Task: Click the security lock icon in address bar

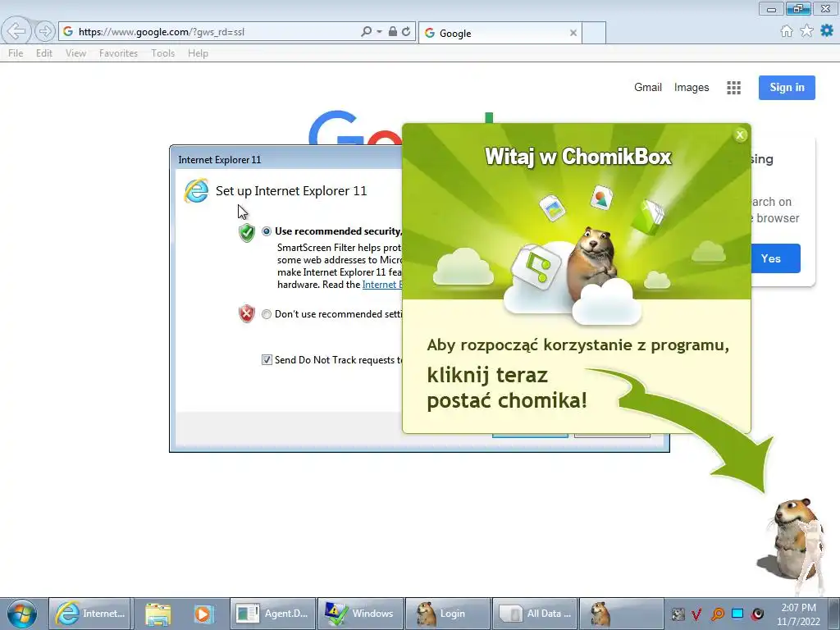Action: tap(393, 32)
